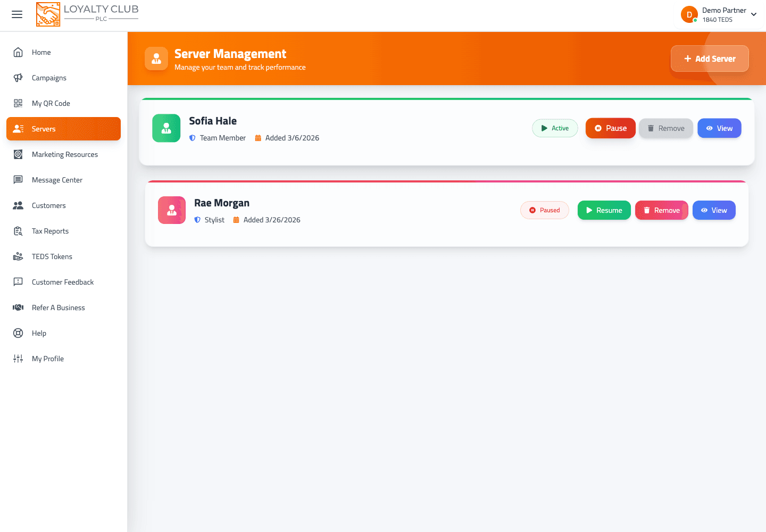Open the Message Center page
The height and width of the screenshot is (532, 766).
coord(63,180)
